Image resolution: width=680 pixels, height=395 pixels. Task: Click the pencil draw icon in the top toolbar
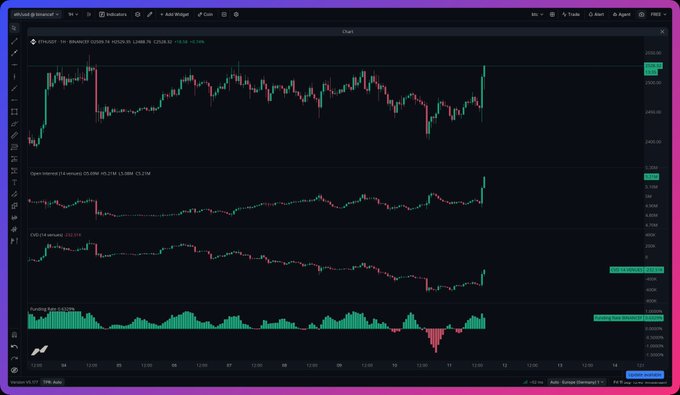(x=150, y=14)
